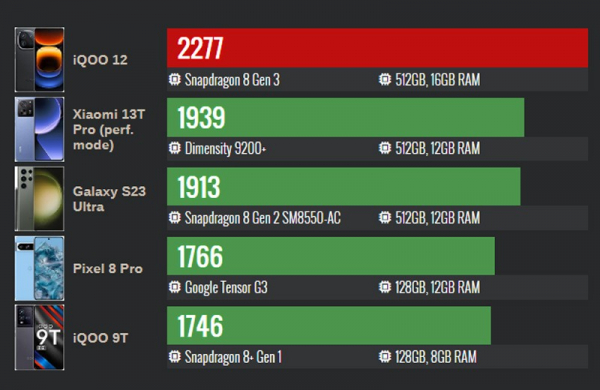600x390 pixels.
Task: Select the iQOO 12 device name
Action: click(100, 60)
